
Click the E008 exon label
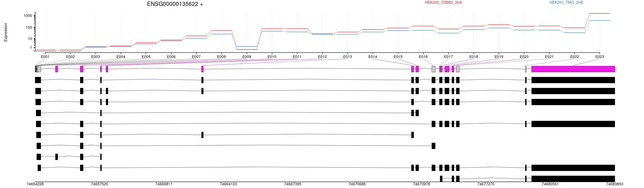tap(221, 57)
